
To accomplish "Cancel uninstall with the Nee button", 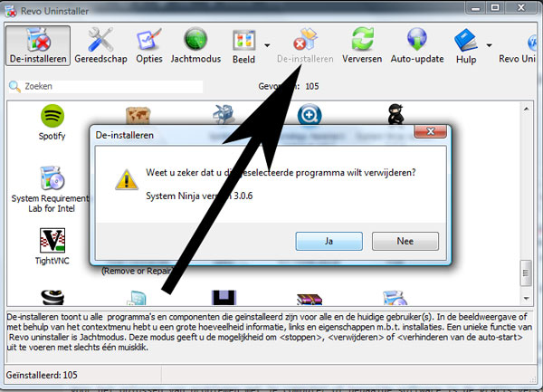I will pos(405,241).
